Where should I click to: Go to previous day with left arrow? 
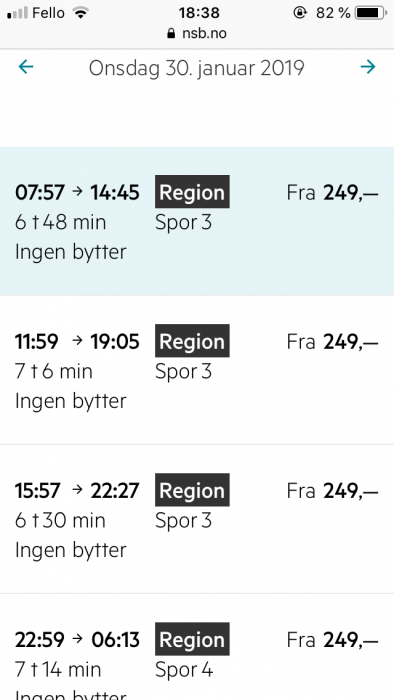click(x=26, y=67)
